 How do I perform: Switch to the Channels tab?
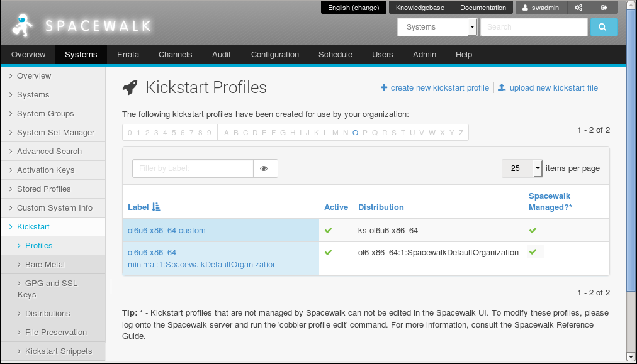click(x=176, y=54)
